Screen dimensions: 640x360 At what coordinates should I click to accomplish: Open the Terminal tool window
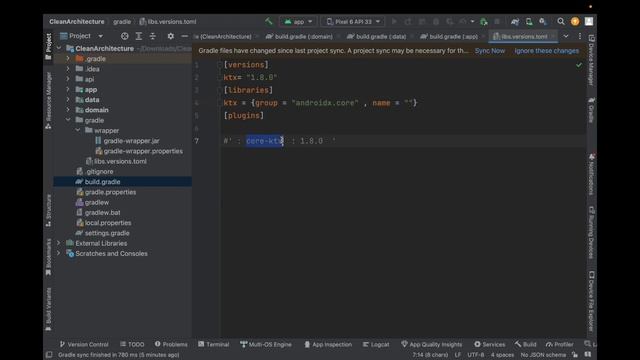coord(213,344)
